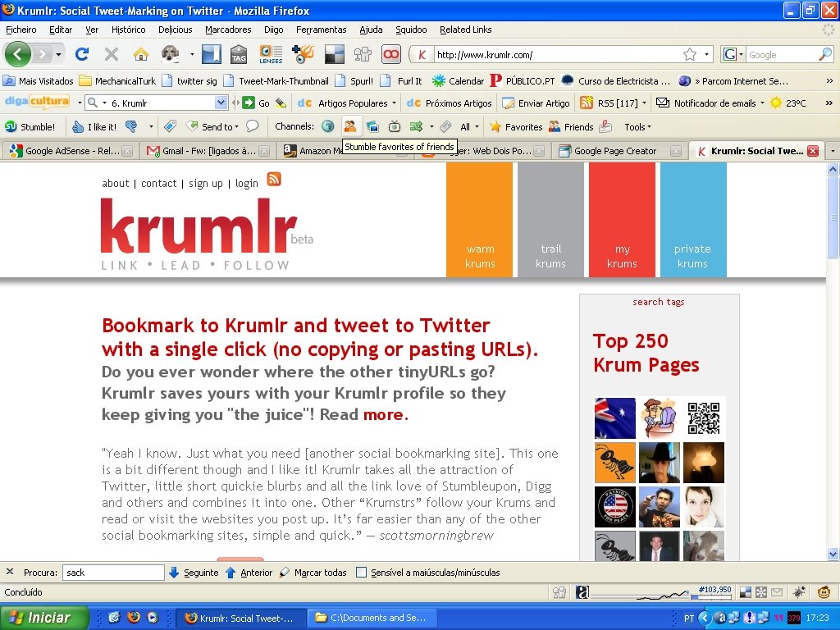Open RSS [117] feed button
The image size is (840, 630).
609,103
